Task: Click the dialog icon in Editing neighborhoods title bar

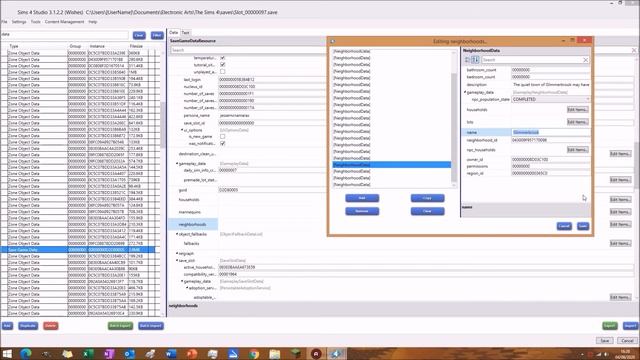Action: [x=333, y=41]
